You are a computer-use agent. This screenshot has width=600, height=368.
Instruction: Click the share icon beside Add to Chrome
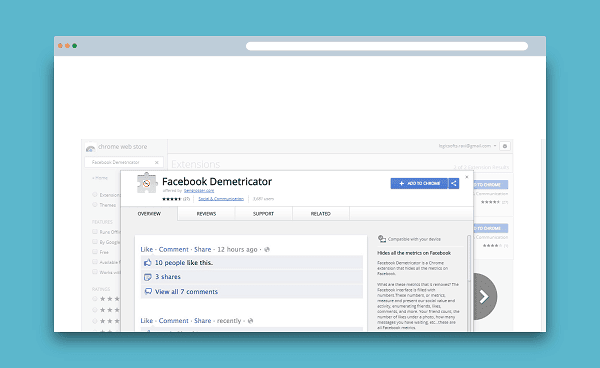(454, 184)
